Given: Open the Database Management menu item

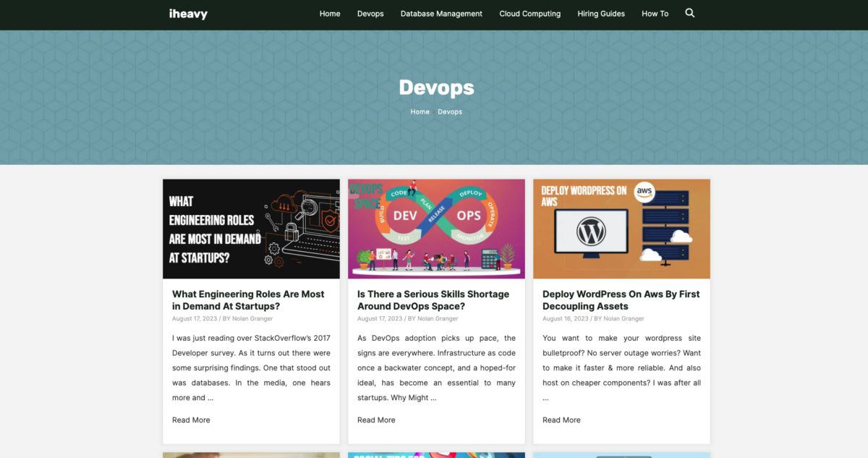Looking at the screenshot, I should [441, 13].
